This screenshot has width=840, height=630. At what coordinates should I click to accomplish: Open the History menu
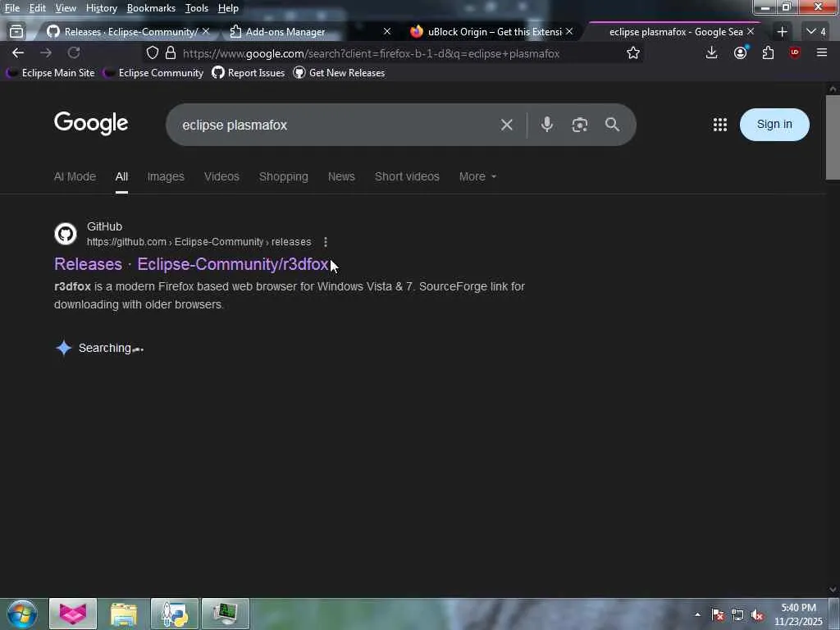pyautogui.click(x=101, y=8)
